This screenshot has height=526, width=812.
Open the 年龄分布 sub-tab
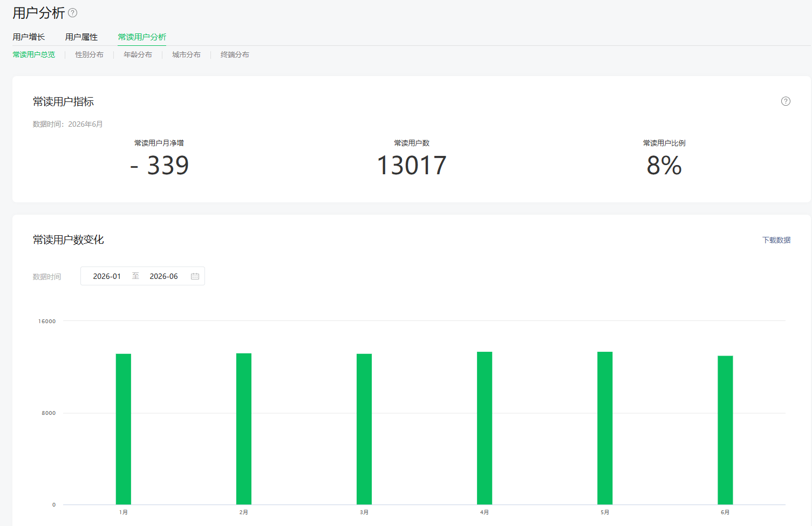click(x=138, y=54)
